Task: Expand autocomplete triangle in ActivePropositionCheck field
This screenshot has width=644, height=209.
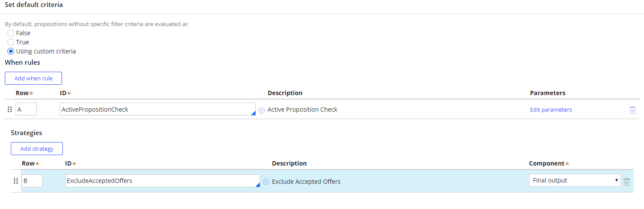Action: point(253,113)
